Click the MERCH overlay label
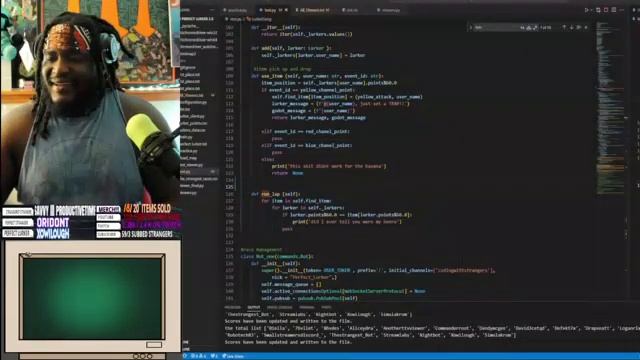The width and height of the screenshot is (640, 360). pyautogui.click(x=108, y=209)
